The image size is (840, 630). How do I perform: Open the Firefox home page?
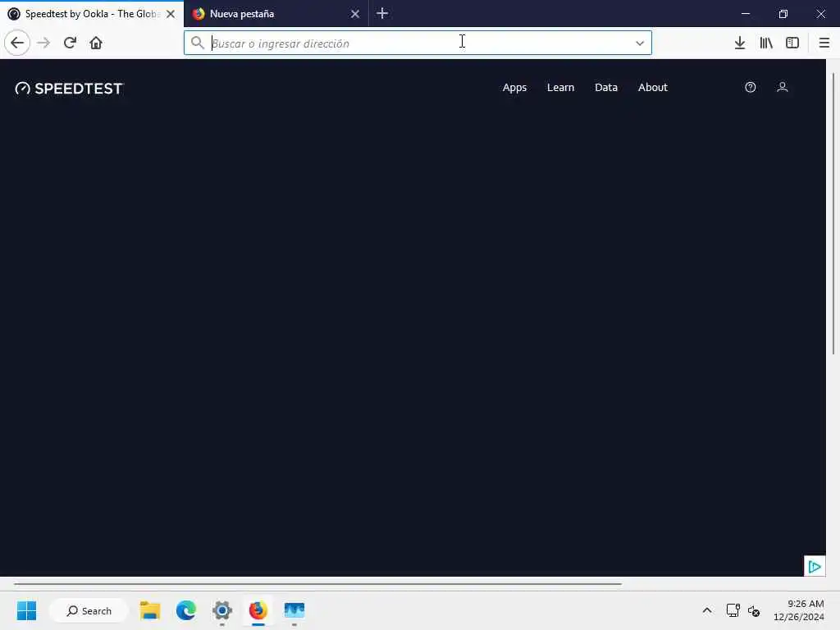click(96, 43)
